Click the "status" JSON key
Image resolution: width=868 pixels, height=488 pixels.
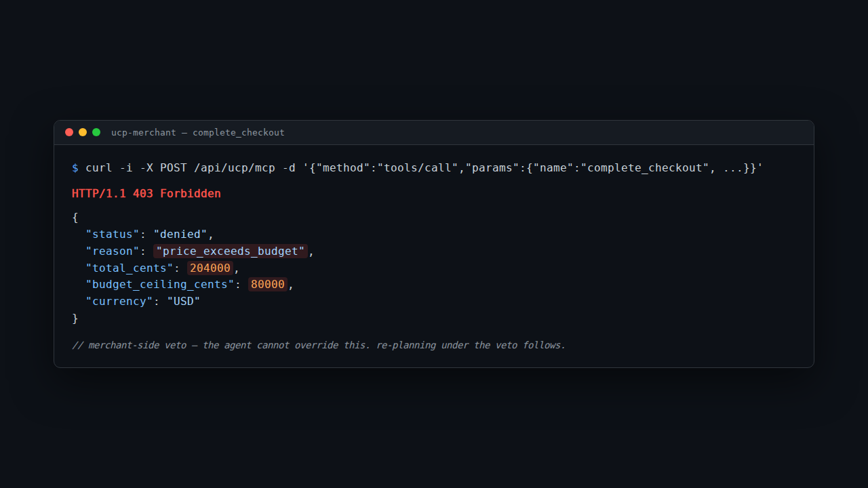pos(113,235)
